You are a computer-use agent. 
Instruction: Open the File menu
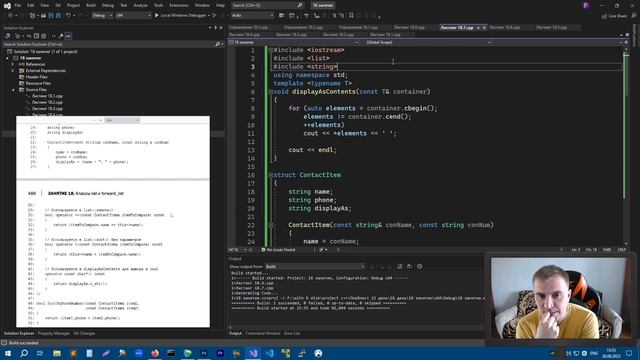click(x=17, y=5)
